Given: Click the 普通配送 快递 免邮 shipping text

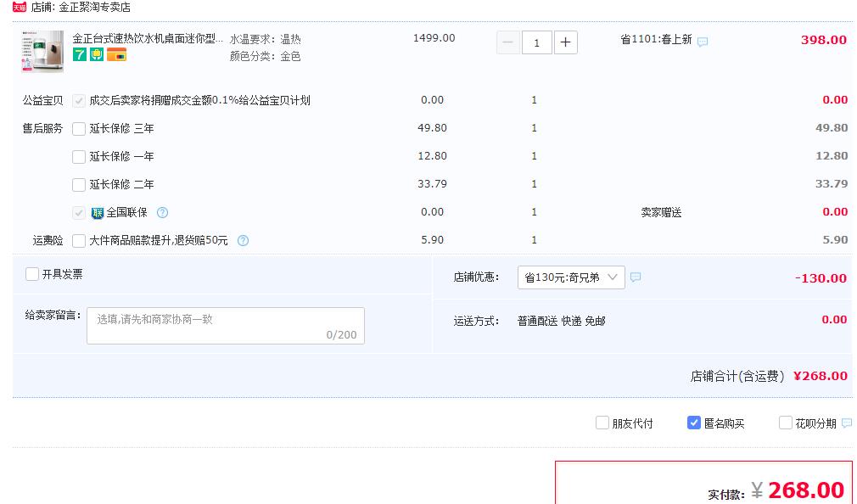Looking at the screenshot, I should point(562,321).
